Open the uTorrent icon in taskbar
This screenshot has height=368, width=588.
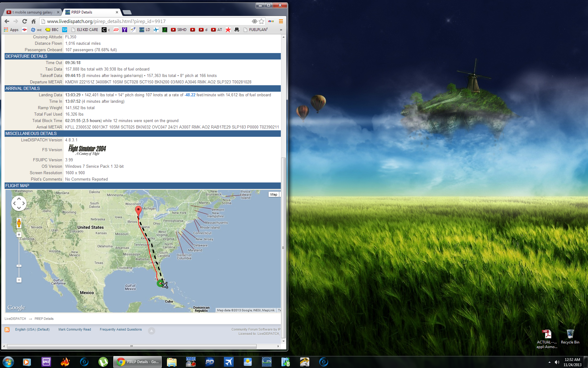pos(103,362)
